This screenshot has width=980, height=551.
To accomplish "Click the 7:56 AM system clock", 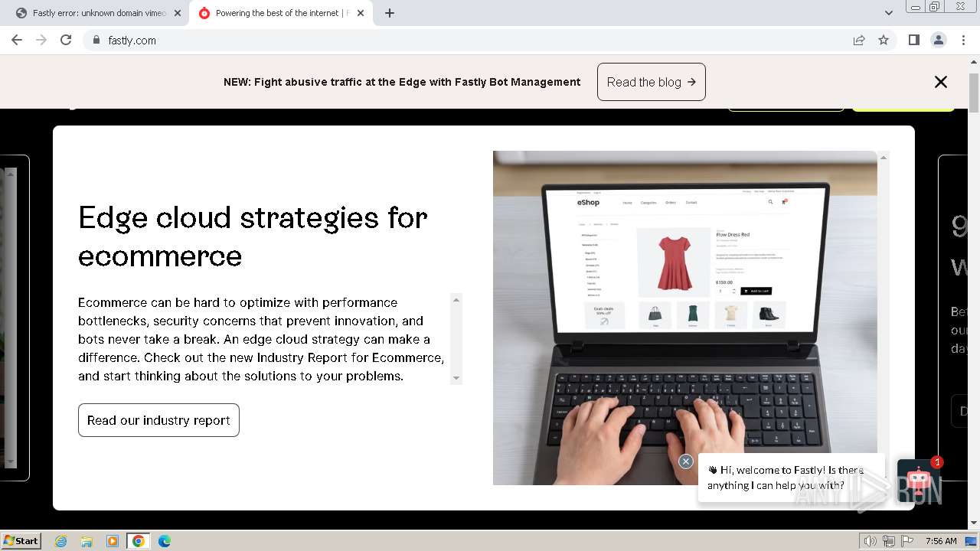I will (x=941, y=541).
